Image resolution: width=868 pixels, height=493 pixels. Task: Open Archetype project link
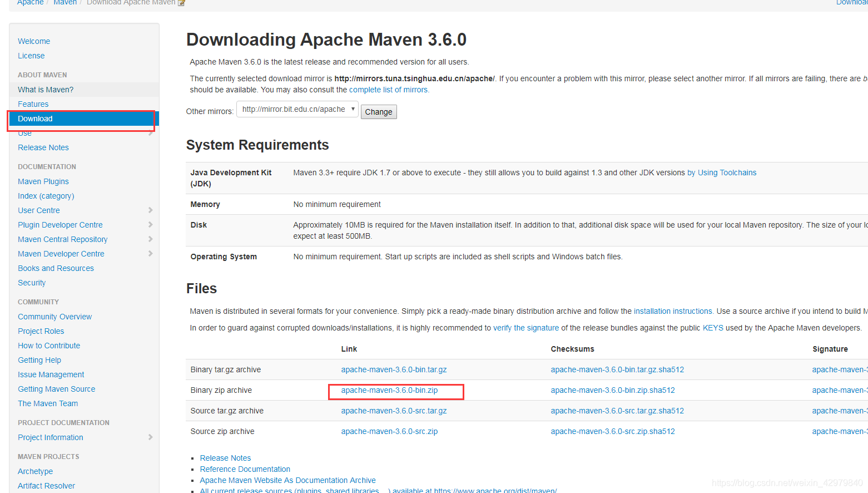tap(35, 471)
